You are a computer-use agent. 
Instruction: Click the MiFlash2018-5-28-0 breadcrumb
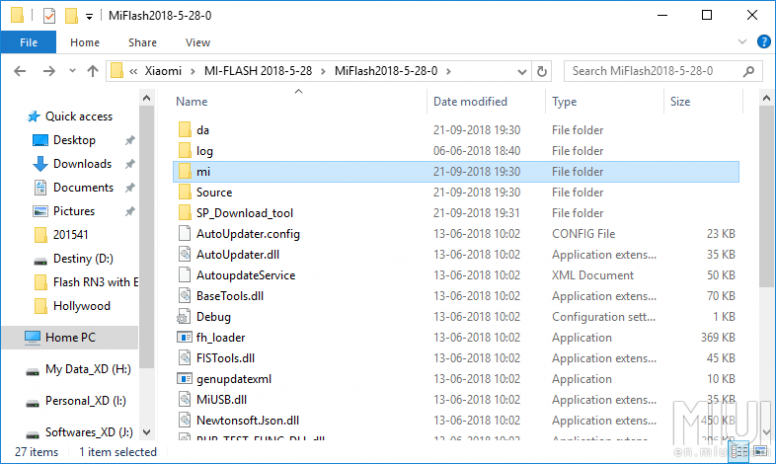[386, 71]
